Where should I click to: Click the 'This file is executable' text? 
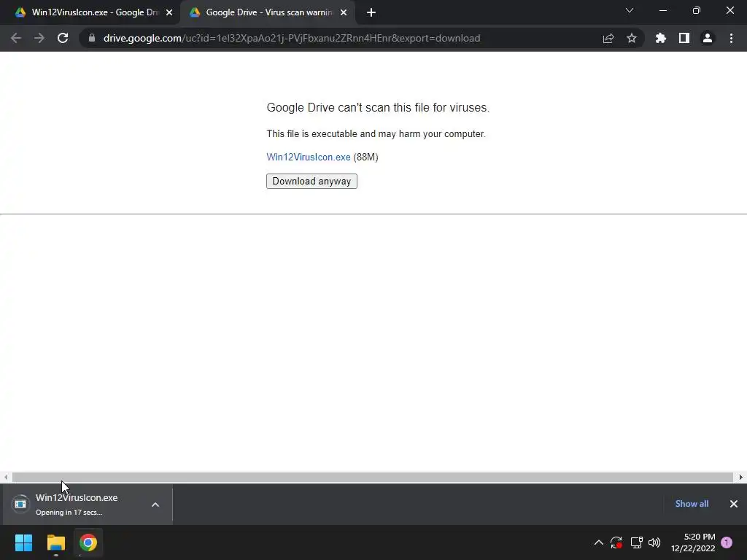pos(376,134)
